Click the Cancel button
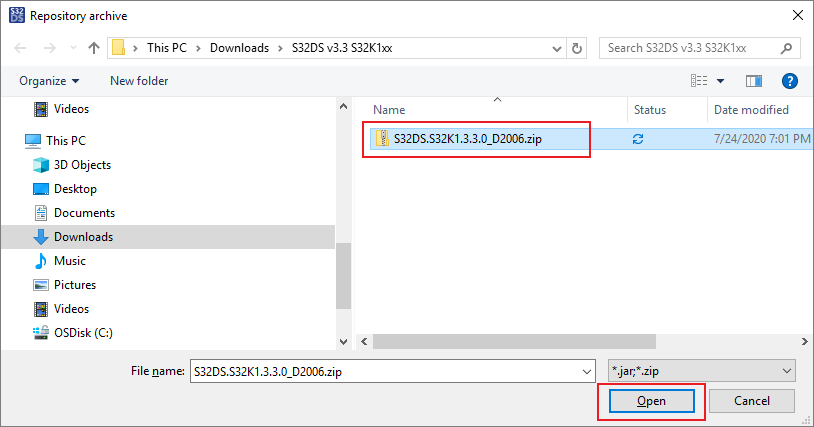Screen dimensions: 814x427 pyautogui.click(x=752, y=401)
